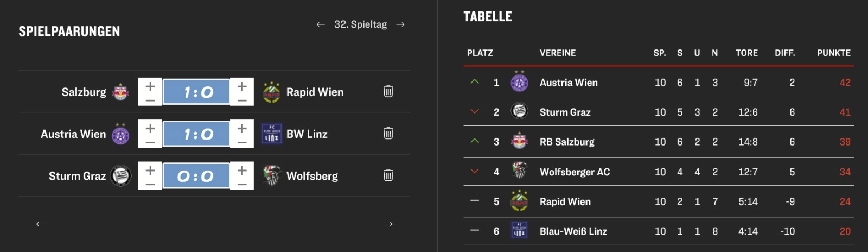Screen dimensions: 868x252
Task: Increase Salzburg's goals with the plus button
Action: [150, 86]
